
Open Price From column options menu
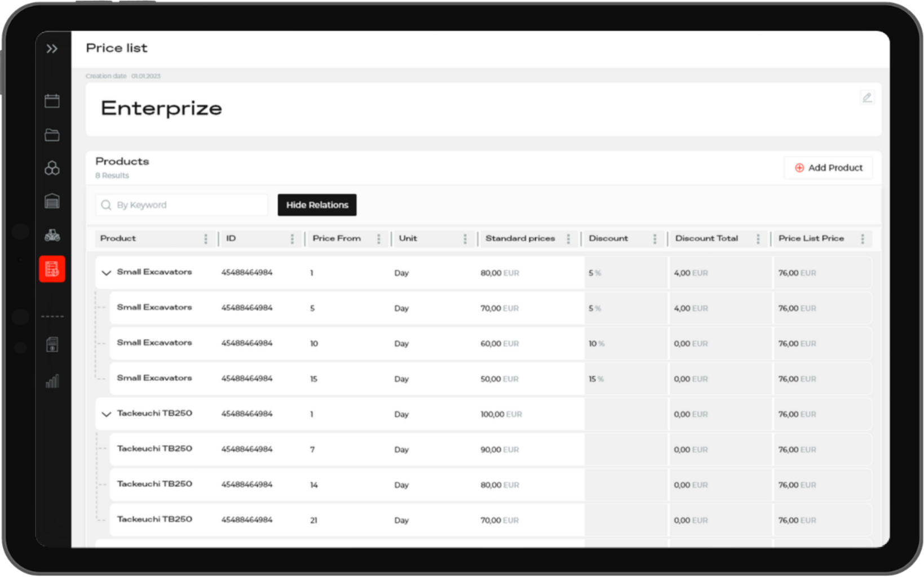(x=379, y=239)
